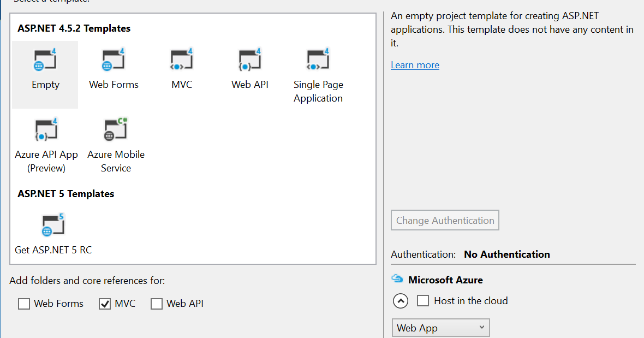Click the No Authentication label text

pyautogui.click(x=506, y=254)
